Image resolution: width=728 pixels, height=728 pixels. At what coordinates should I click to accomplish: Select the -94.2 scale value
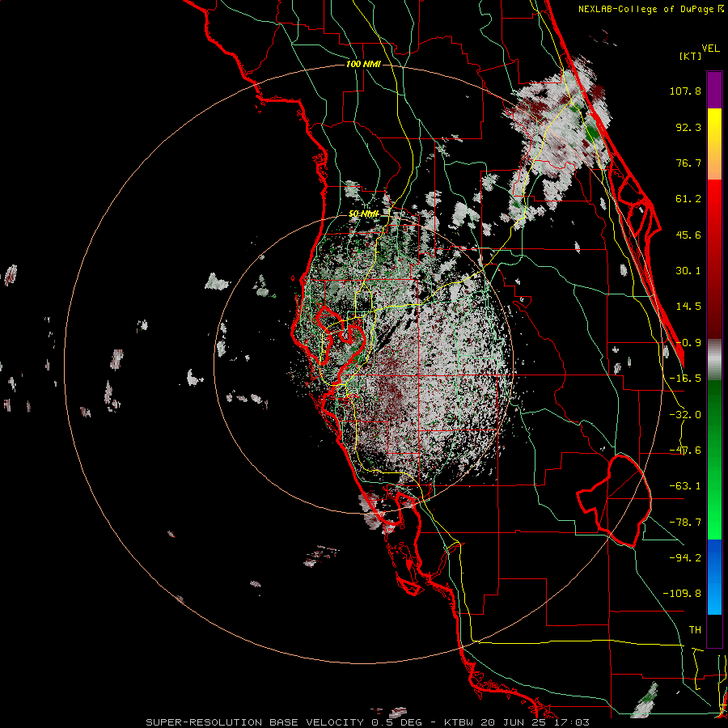tap(685, 557)
